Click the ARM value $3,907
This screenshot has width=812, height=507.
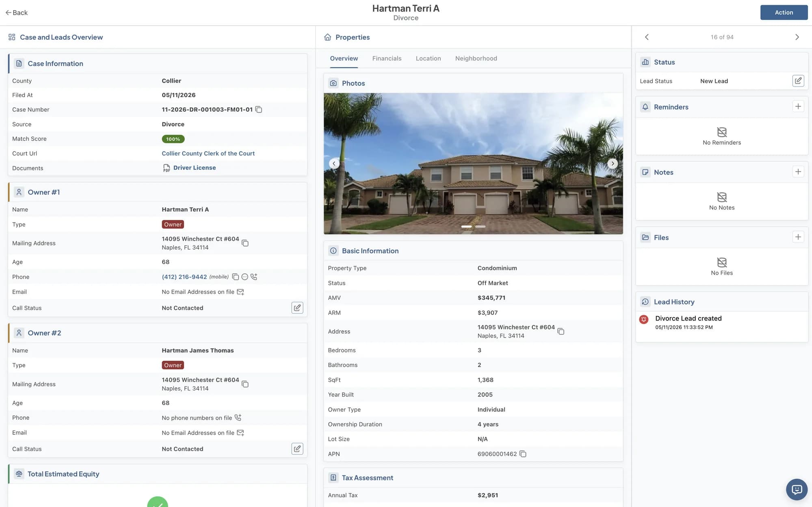coord(487,312)
